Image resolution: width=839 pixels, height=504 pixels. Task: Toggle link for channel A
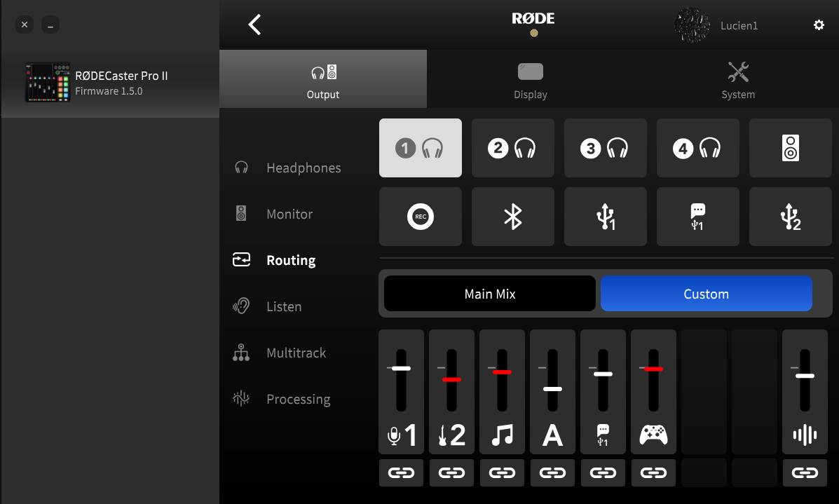point(552,472)
